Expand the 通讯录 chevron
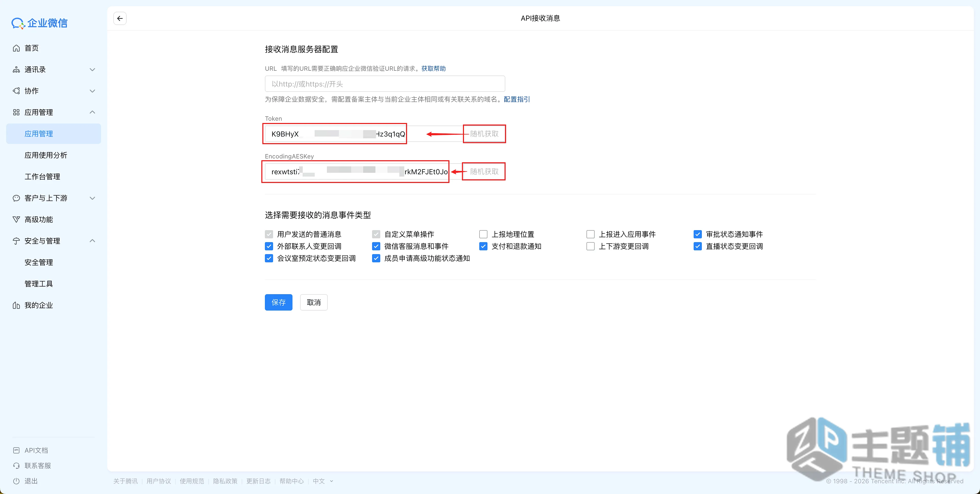 point(92,70)
